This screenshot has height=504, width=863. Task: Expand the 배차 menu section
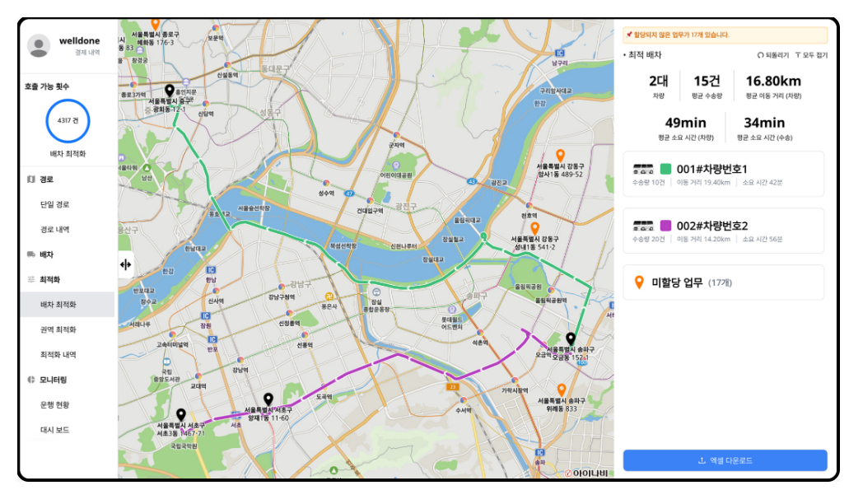pyautogui.click(x=47, y=254)
